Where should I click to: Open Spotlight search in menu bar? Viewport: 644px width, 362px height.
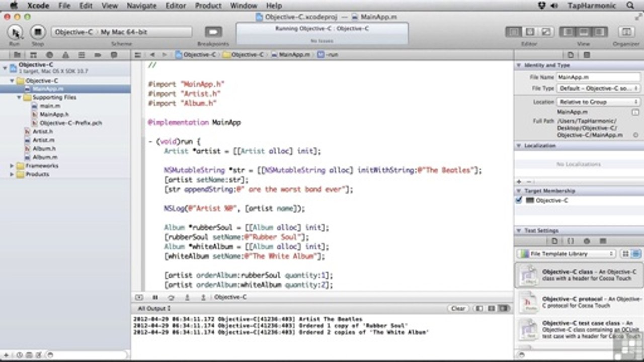[630, 6]
